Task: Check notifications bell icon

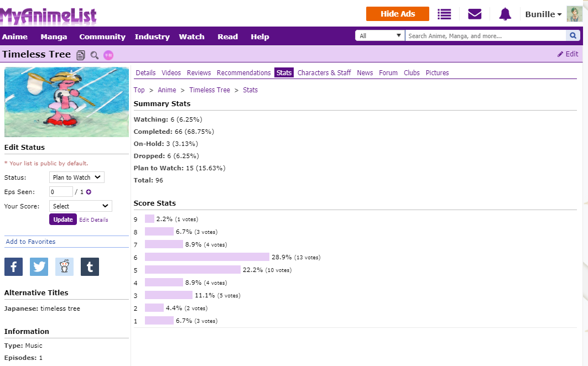Action: [505, 14]
